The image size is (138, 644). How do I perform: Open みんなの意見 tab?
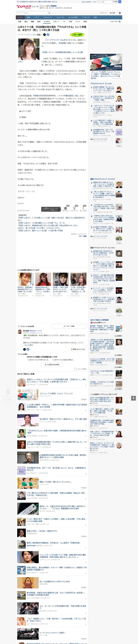point(73,17)
